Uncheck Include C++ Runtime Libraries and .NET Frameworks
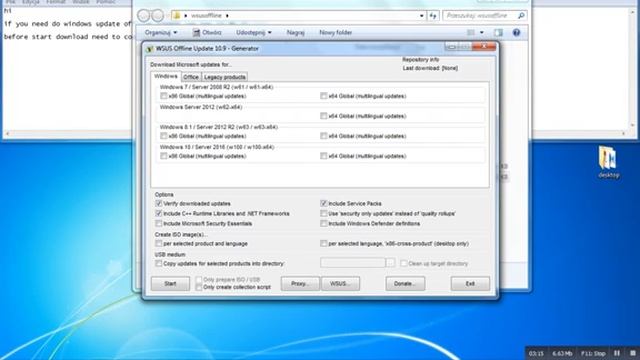The height and width of the screenshot is (360, 640). pos(159,213)
